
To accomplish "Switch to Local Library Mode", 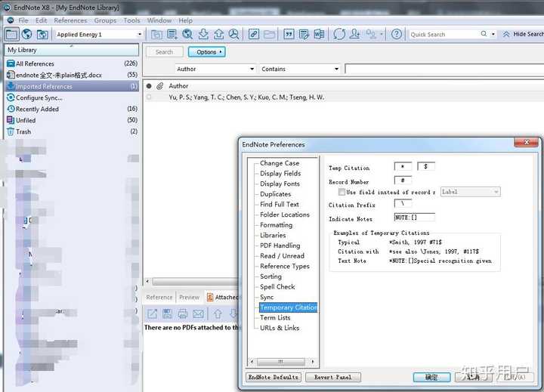I will coord(11,34).
